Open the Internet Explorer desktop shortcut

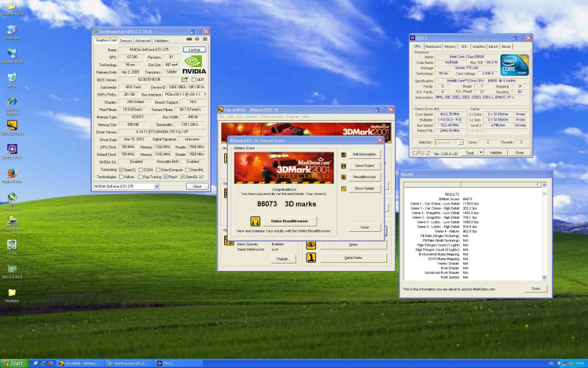pyautogui.click(x=12, y=102)
